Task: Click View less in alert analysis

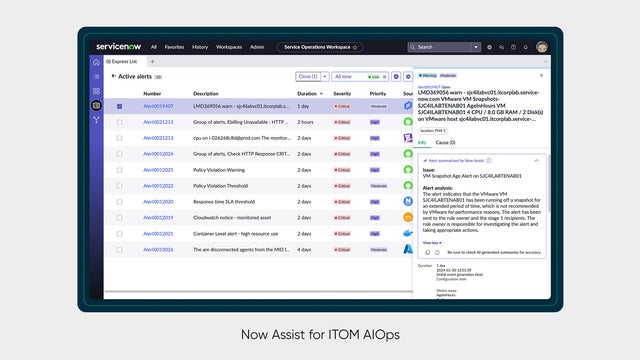Action: pos(432,243)
